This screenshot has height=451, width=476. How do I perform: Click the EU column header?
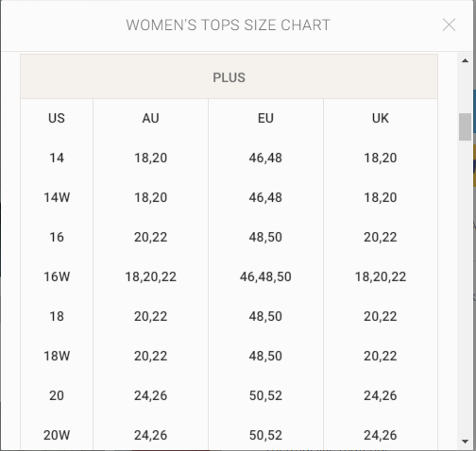[265, 118]
